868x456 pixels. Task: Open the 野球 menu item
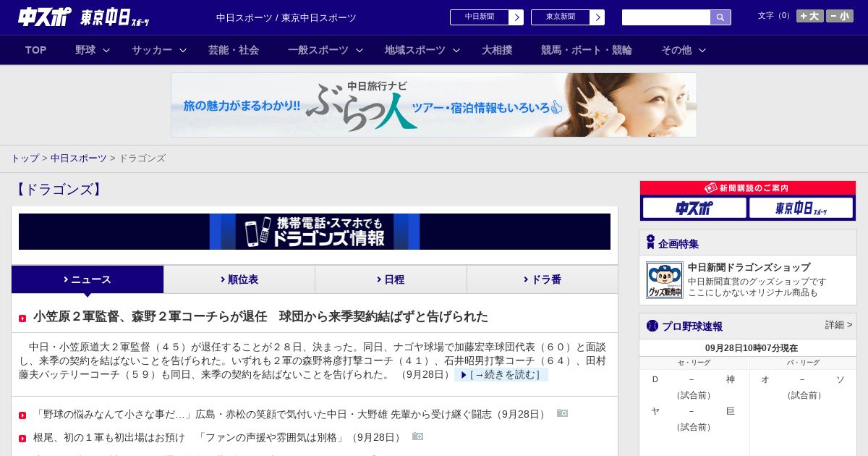(85, 50)
